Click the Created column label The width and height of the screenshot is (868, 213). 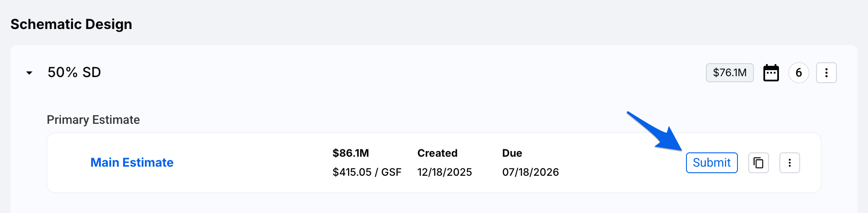[437, 153]
